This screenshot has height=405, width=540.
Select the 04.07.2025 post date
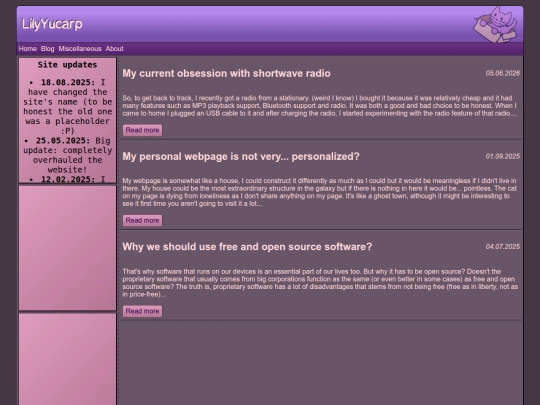[502, 247]
